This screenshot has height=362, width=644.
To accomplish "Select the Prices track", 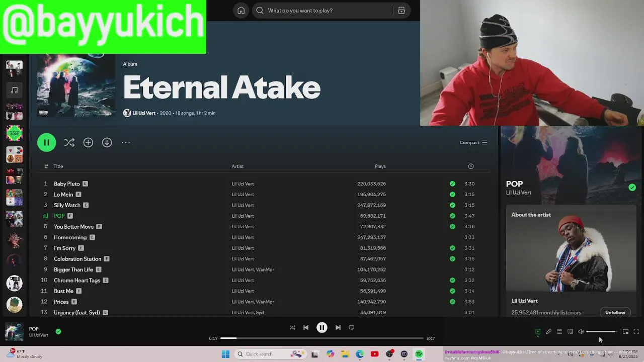I will (61, 302).
